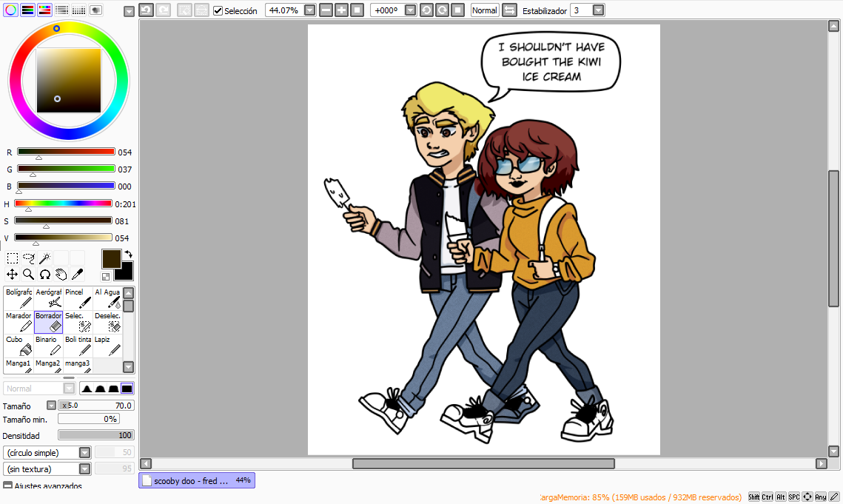Viewport: 843px width, 504px height.
Task: Click the undo arrow in top toolbar
Action: click(147, 10)
